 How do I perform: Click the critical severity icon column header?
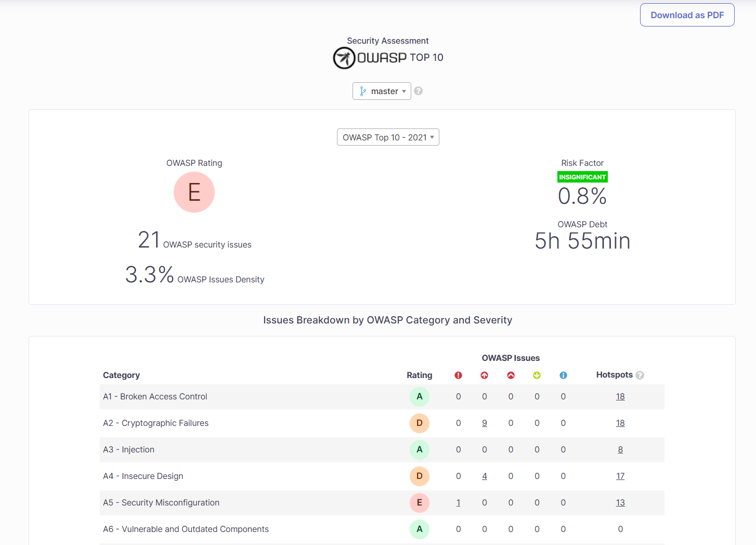[485, 375]
